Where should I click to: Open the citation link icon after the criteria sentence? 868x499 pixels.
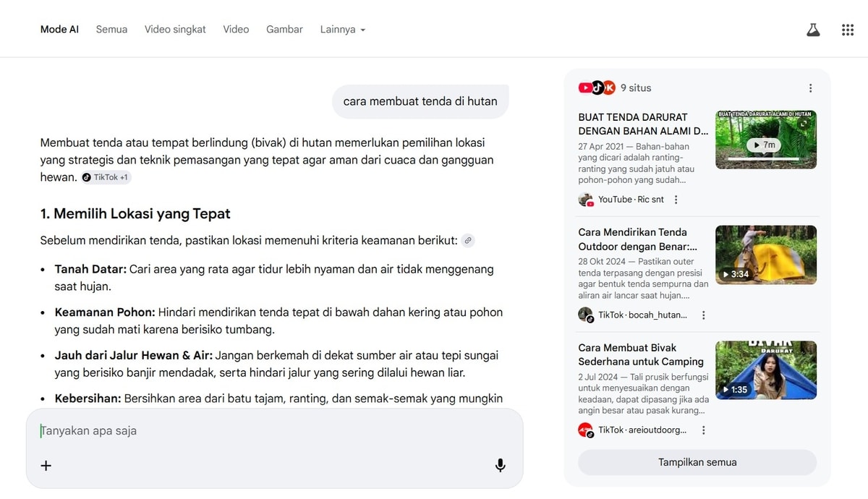[468, 240]
